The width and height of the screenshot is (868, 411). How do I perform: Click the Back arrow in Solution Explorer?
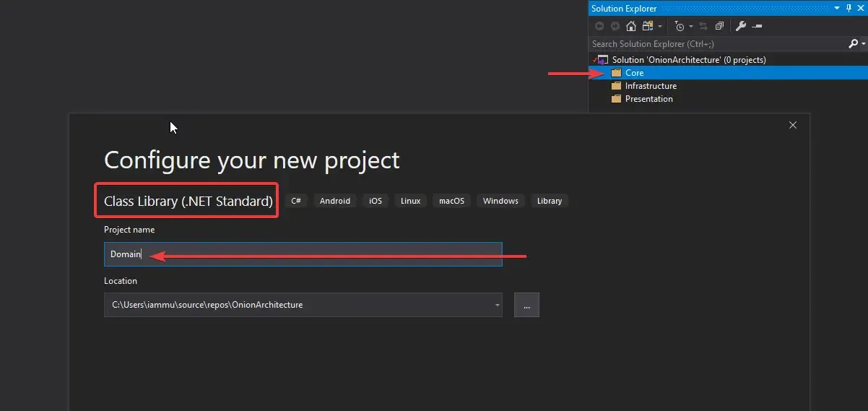tap(599, 26)
